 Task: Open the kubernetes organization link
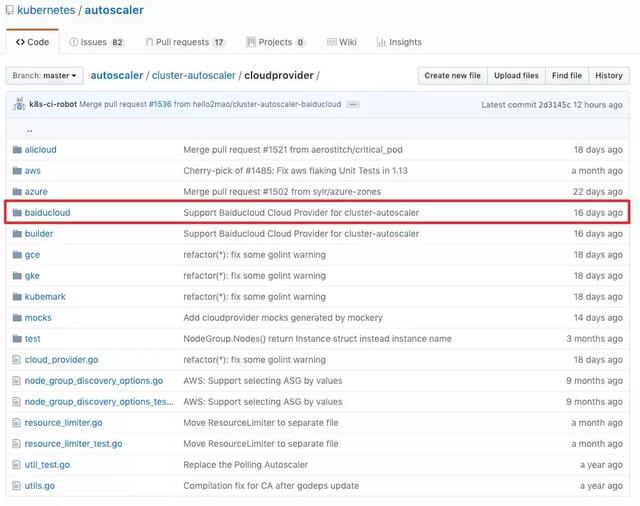point(46,10)
